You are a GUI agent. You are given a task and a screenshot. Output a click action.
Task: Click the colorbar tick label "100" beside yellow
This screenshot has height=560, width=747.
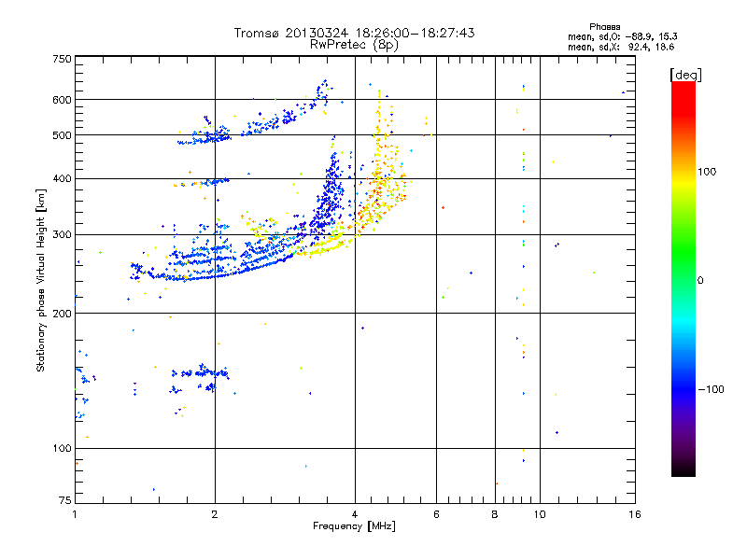click(x=707, y=172)
